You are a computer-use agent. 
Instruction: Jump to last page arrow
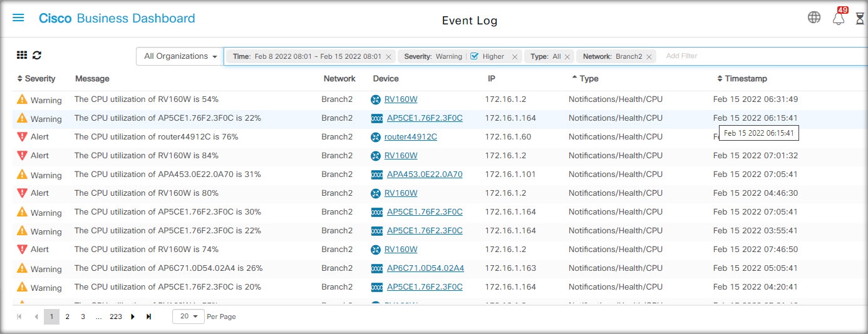[148, 316]
